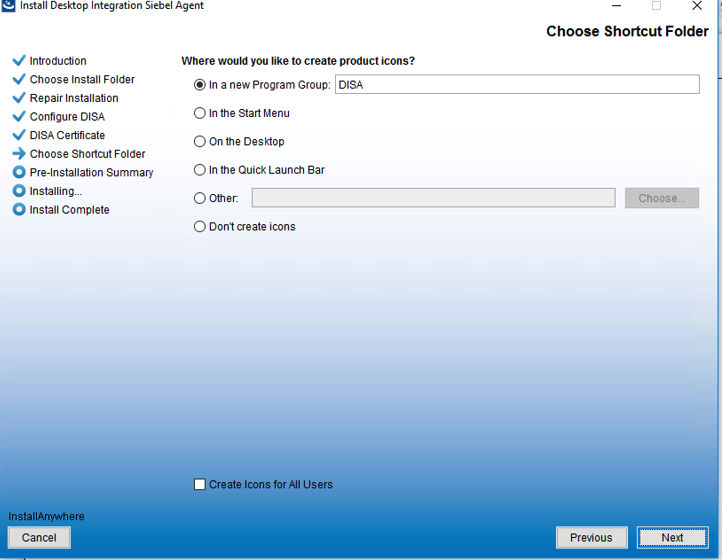Image resolution: width=722 pixels, height=560 pixels.
Task: Select "On the Desktop" radio button
Action: click(199, 141)
